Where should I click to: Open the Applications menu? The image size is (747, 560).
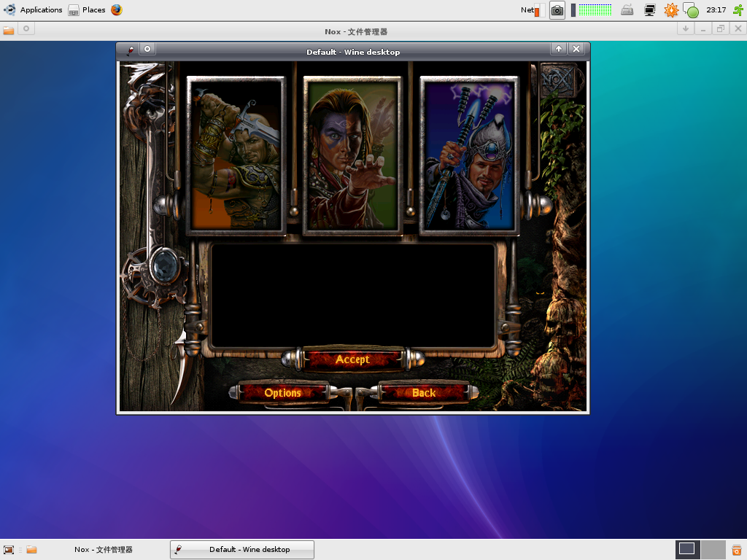coord(33,9)
